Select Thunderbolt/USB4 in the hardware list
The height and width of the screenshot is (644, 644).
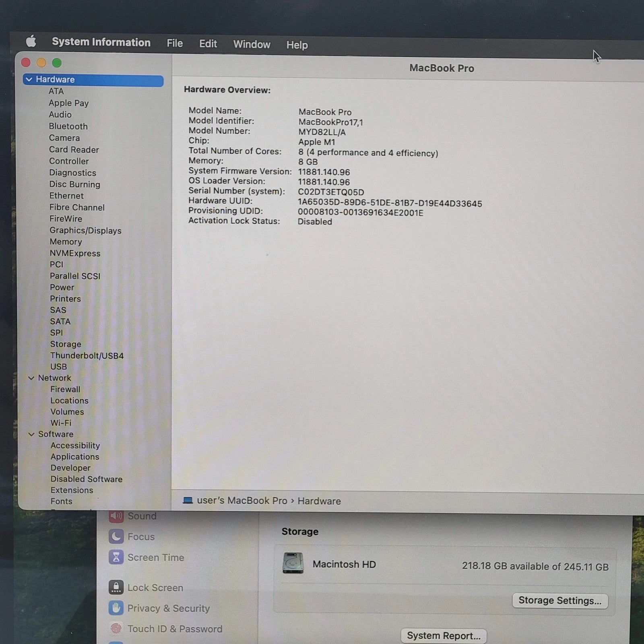pos(87,355)
